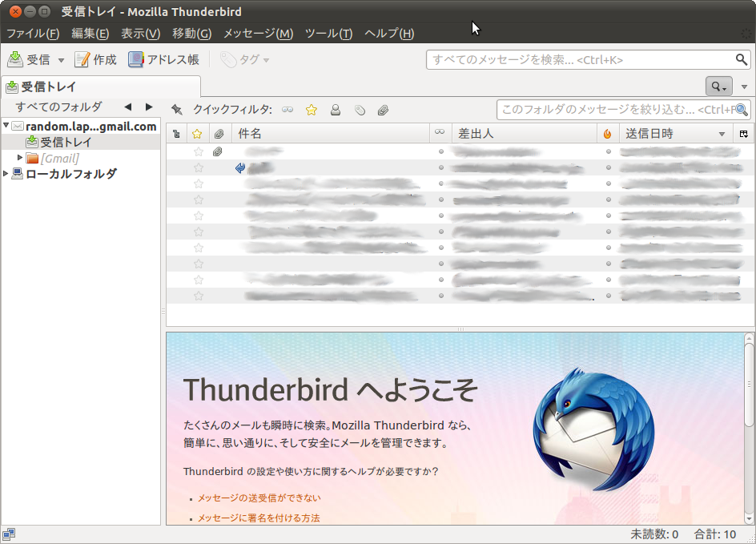Screen dimensions: 756x544
Task: Toggle the tags quick filter
Action: pyautogui.click(x=360, y=111)
